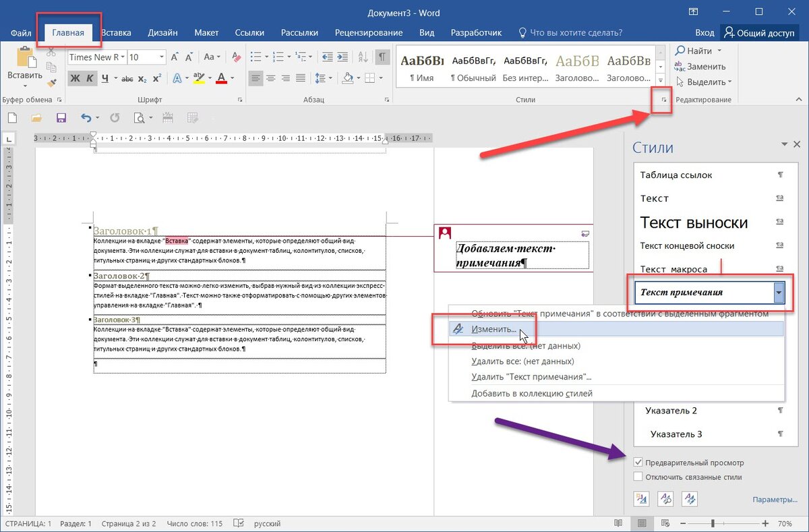Choose Изменить... from the context menu
Viewport: 809px width, 532px height.
(x=617, y=329)
